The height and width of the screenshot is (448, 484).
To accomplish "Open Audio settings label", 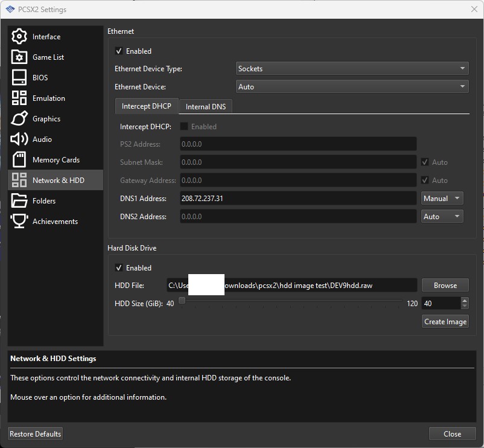I will pyautogui.click(x=42, y=139).
